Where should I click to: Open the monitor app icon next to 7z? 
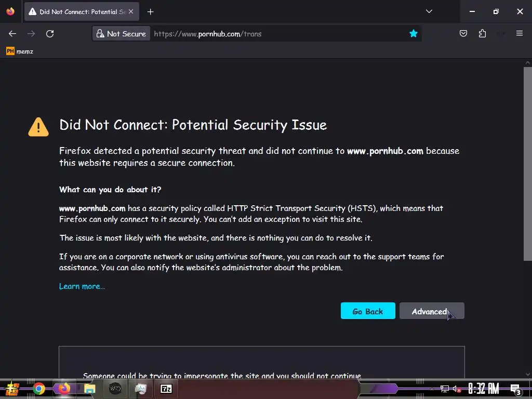tap(140, 389)
